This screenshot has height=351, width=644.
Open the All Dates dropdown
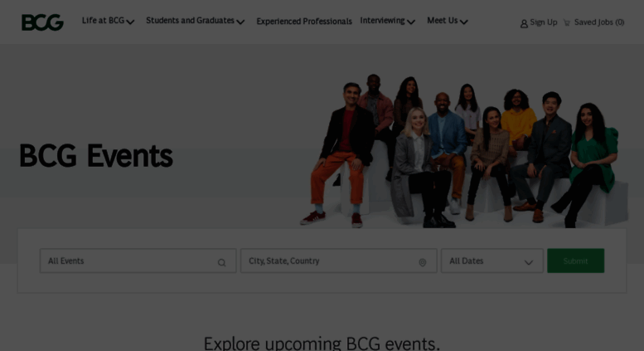click(x=492, y=261)
